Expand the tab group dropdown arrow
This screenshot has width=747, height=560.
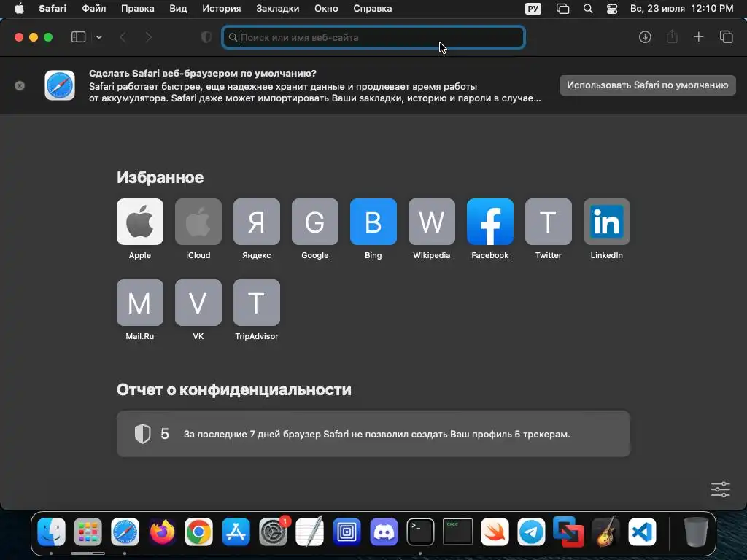[99, 37]
